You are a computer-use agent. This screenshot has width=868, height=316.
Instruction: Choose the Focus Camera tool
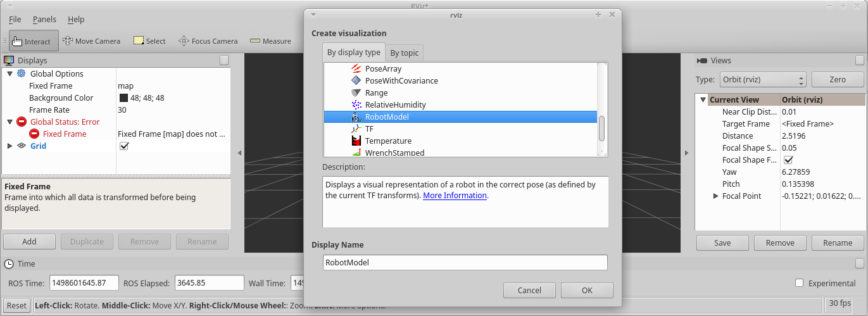pyautogui.click(x=208, y=41)
